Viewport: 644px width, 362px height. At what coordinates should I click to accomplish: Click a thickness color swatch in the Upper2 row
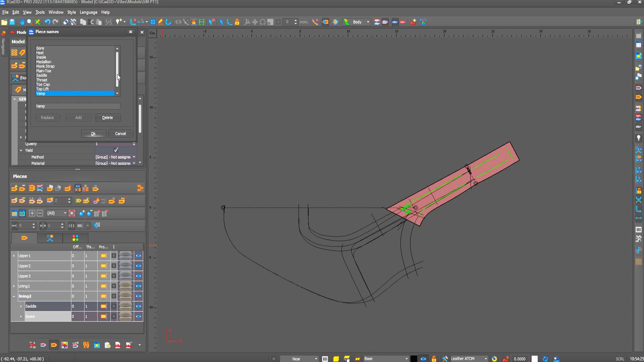click(103, 265)
